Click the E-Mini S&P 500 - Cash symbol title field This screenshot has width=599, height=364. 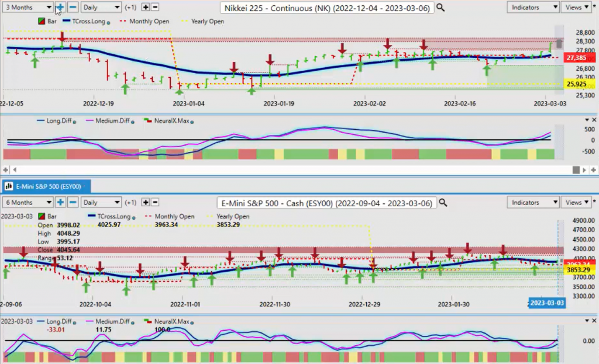click(x=326, y=203)
